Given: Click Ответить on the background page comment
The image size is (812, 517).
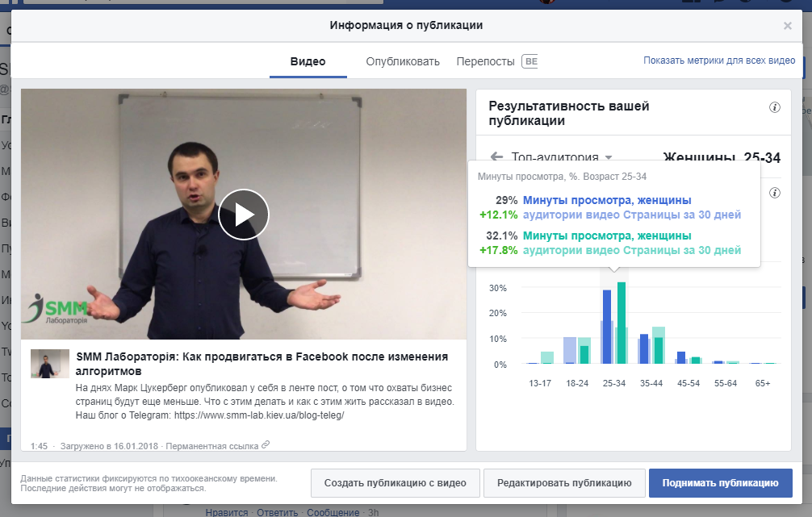Looking at the screenshot, I should coord(277,512).
